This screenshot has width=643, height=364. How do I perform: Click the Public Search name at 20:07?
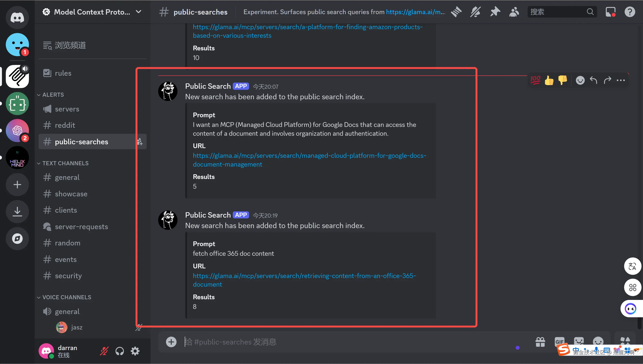(x=208, y=86)
